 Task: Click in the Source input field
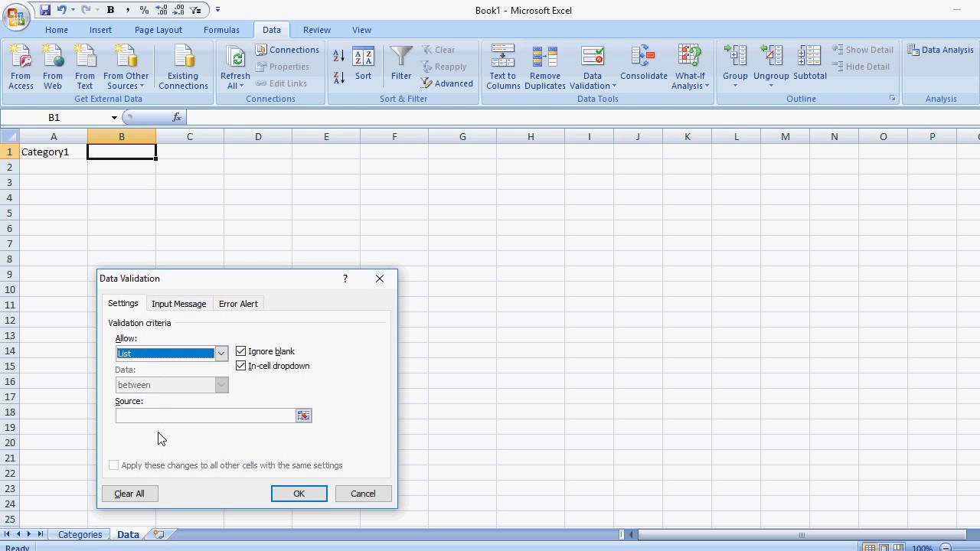[206, 416]
